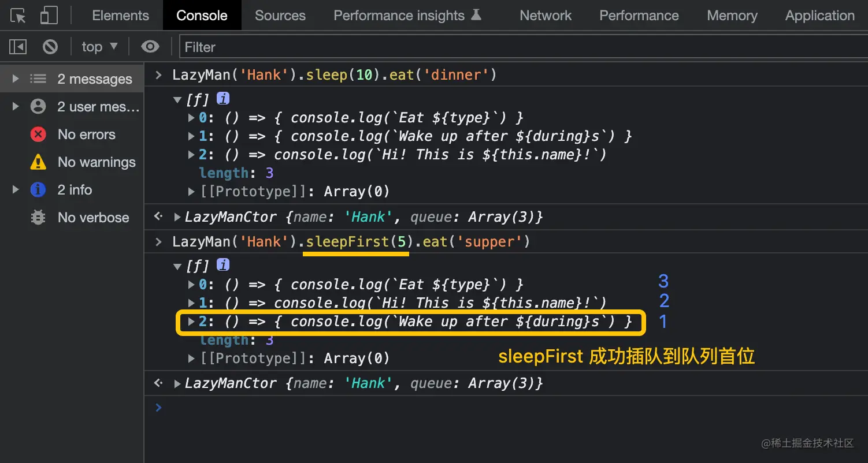Filter by No errors in the sidebar
The width and height of the screenshot is (868, 463).
86,135
